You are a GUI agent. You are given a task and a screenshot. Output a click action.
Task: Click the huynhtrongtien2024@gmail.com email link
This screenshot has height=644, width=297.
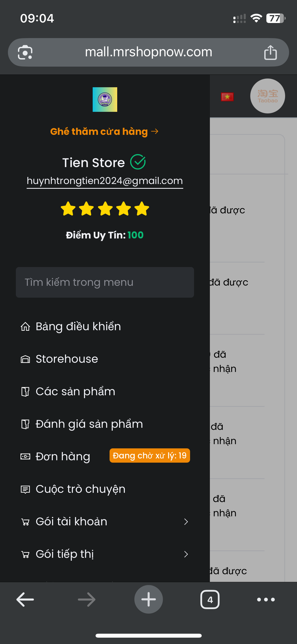click(105, 181)
